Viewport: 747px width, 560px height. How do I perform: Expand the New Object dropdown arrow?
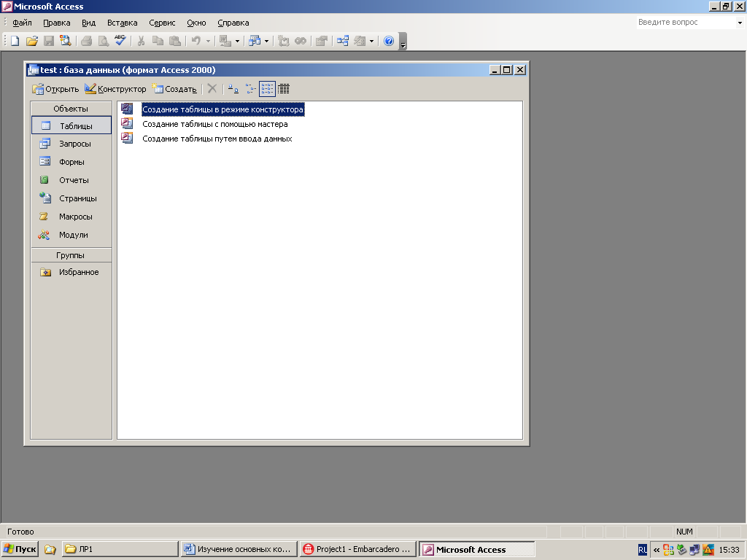tap(371, 41)
